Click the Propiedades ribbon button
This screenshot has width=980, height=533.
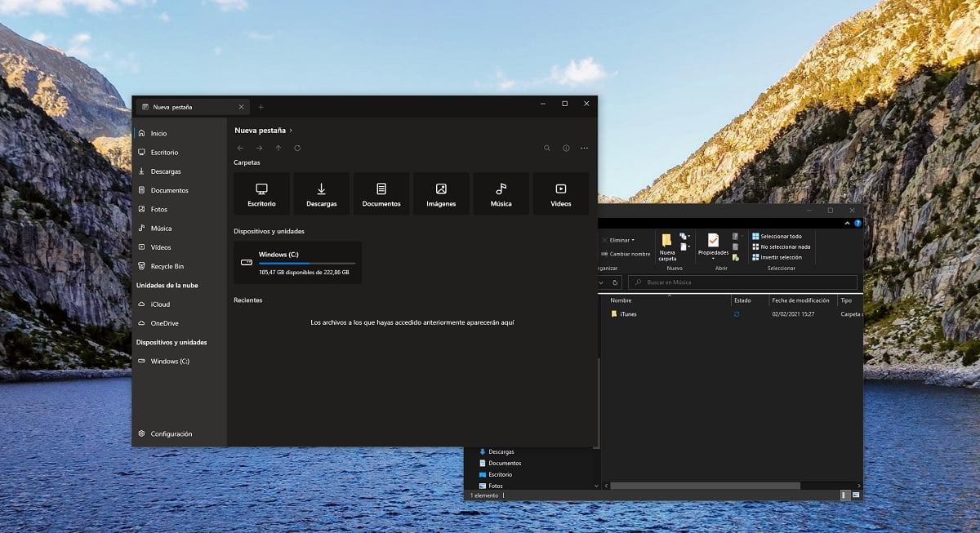click(713, 245)
